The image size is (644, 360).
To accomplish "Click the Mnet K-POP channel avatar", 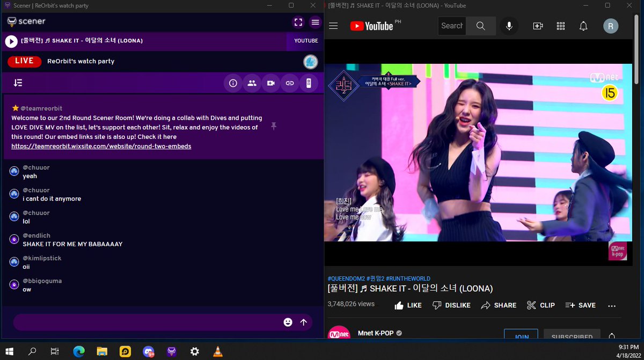I will [339, 333].
